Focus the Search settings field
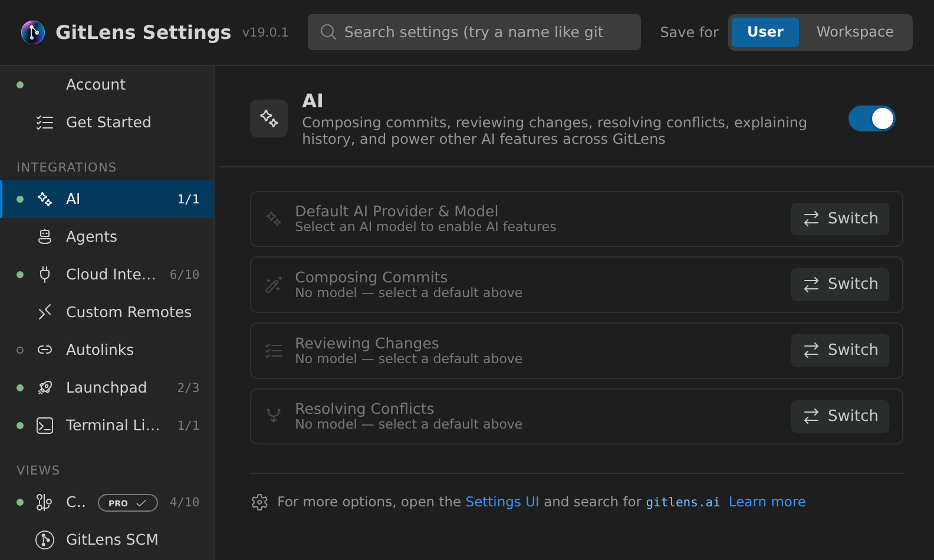Screen dimensions: 934x560 point(474,32)
